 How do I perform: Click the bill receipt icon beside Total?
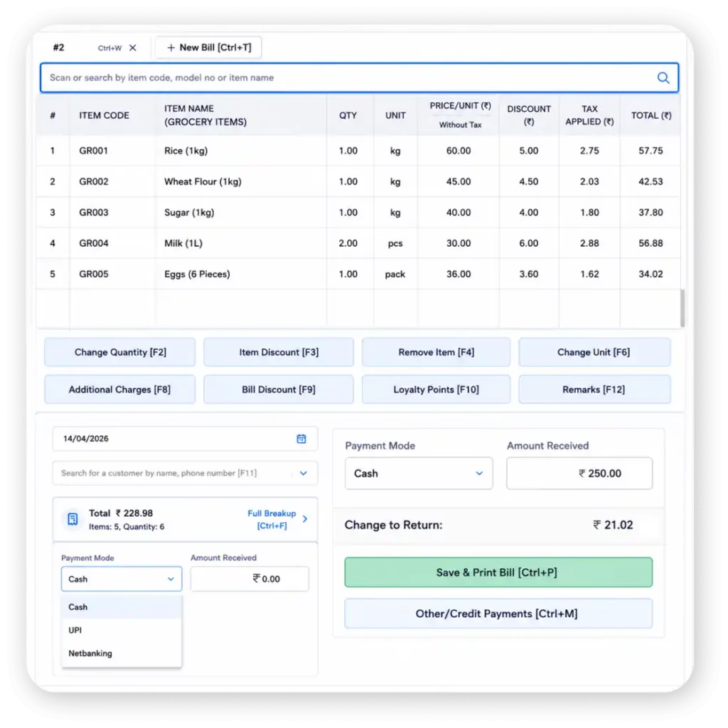tap(73, 519)
